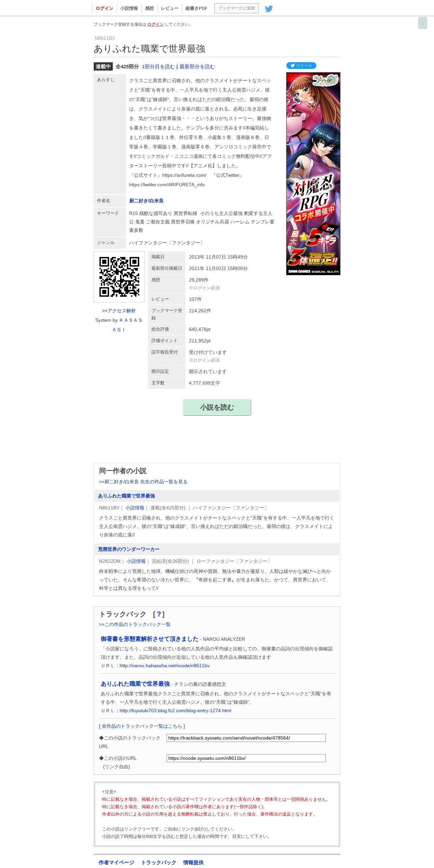Open the QR code image
This screenshot has height=868, width=434.
coord(119,277)
